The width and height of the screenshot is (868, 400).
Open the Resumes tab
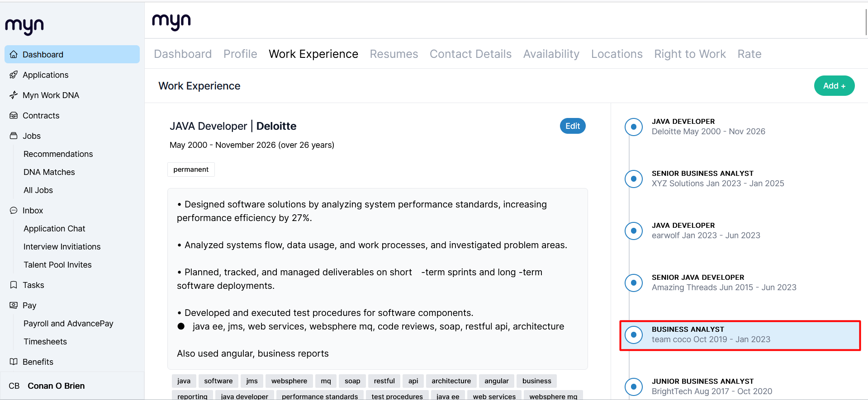click(x=394, y=54)
